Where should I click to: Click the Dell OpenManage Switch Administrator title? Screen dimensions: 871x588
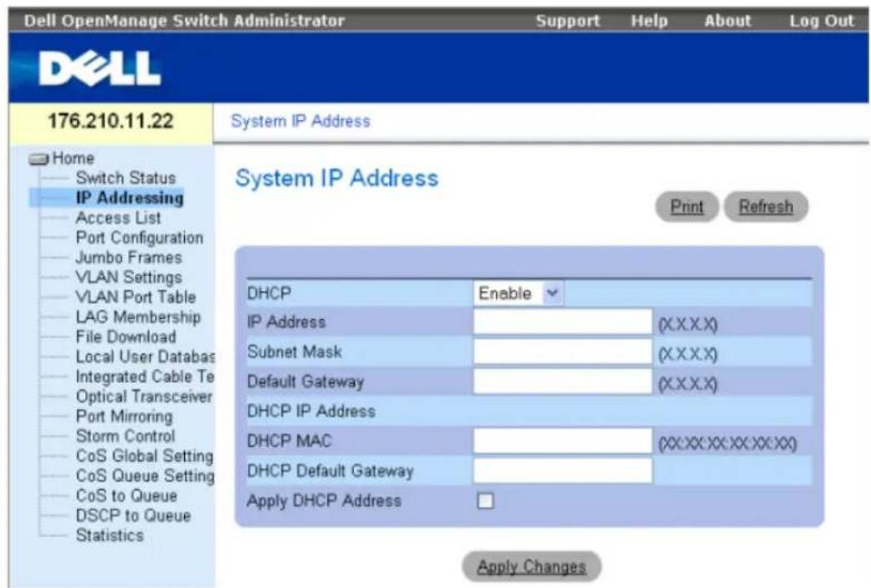(x=184, y=21)
